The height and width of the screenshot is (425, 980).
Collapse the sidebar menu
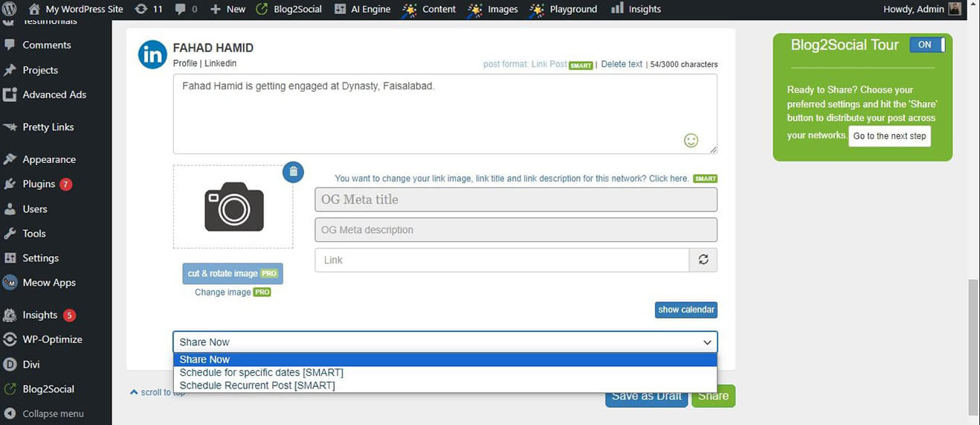coord(53,414)
